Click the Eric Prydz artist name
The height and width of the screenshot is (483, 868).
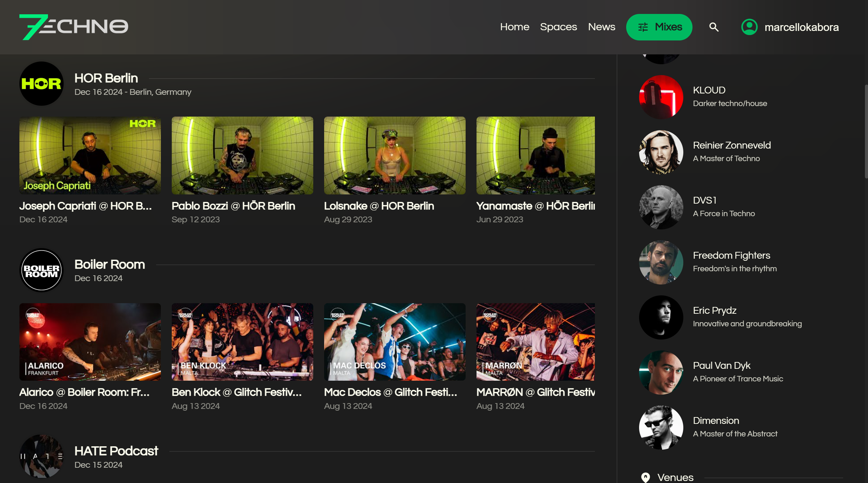click(715, 310)
